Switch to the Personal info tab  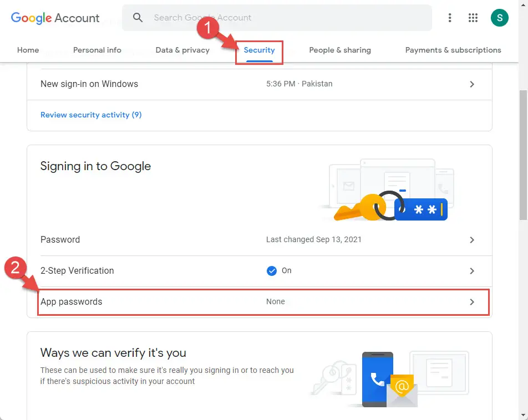97,50
